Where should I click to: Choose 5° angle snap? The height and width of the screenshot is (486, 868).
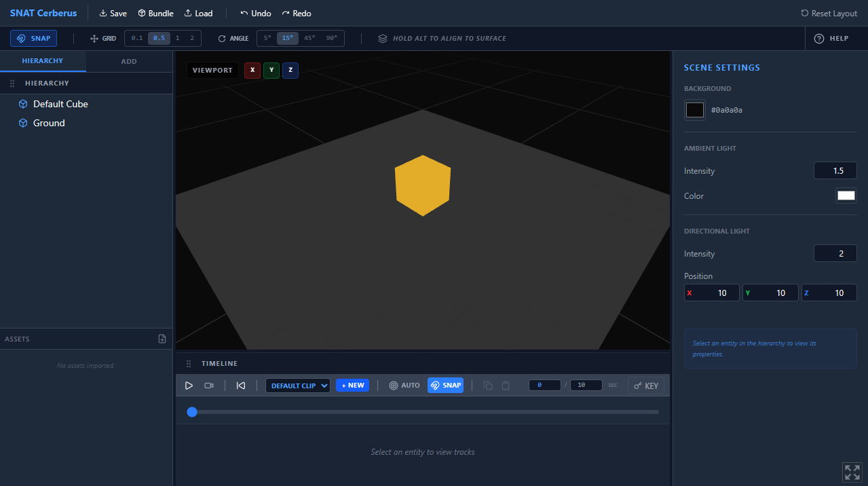267,38
